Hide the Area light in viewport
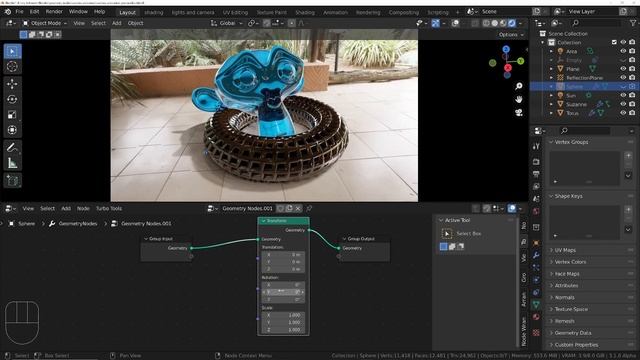Image resolution: width=640 pixels, height=360 pixels. coord(623,51)
